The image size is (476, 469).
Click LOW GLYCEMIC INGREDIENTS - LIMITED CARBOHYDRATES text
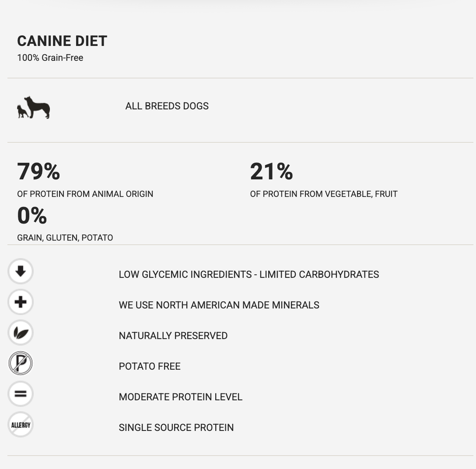[x=249, y=274]
